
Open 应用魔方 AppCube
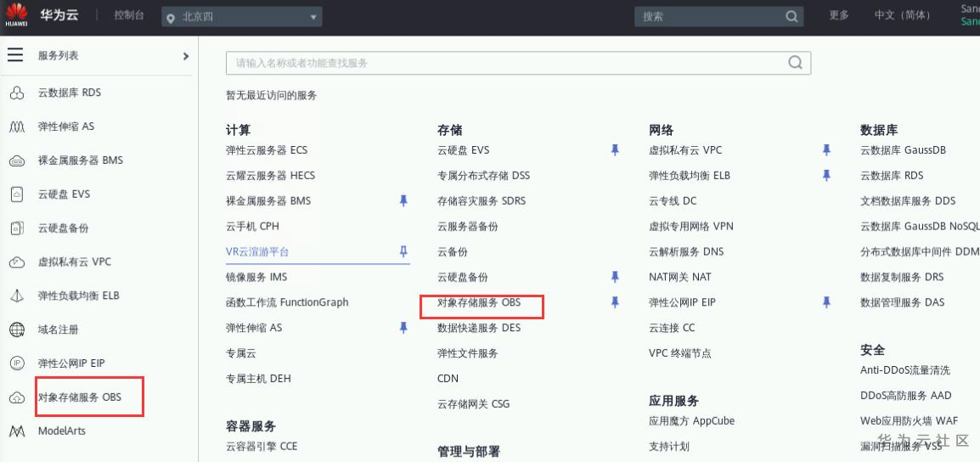point(692,420)
